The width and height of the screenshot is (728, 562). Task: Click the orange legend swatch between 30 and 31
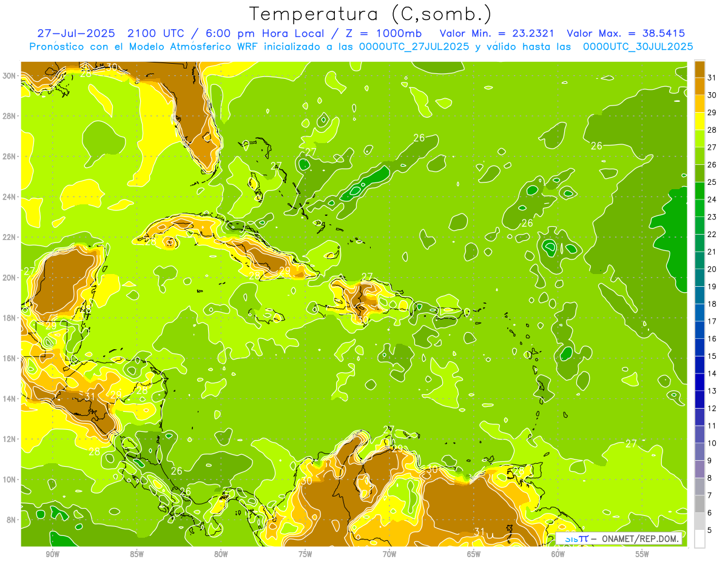click(x=699, y=85)
